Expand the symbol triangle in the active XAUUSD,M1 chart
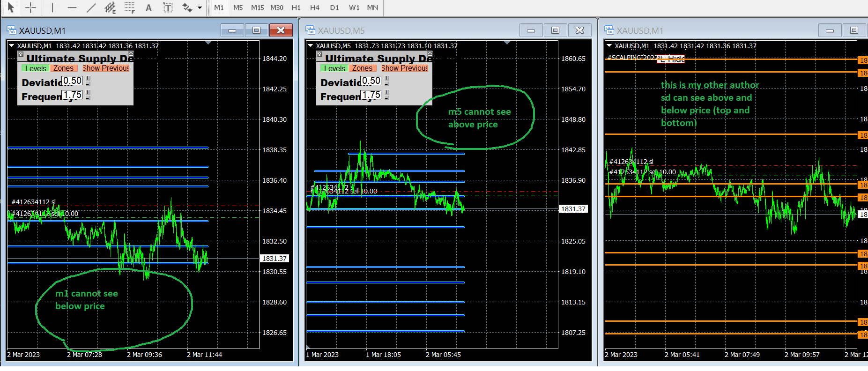The image size is (868, 371). tap(12, 45)
